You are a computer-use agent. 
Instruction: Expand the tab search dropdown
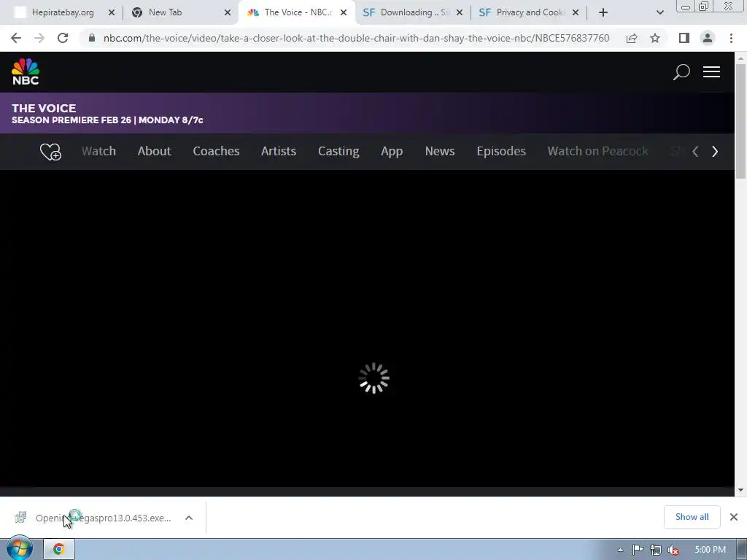coord(659,12)
